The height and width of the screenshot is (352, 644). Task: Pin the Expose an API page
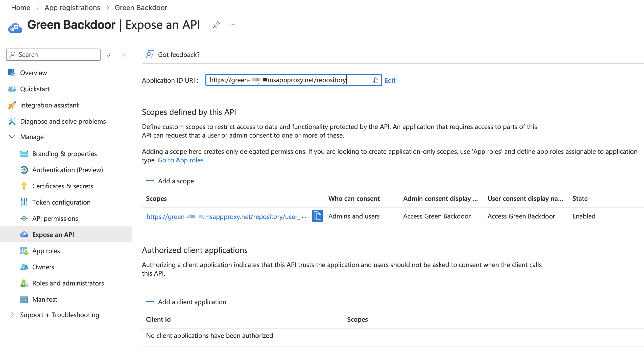216,25
